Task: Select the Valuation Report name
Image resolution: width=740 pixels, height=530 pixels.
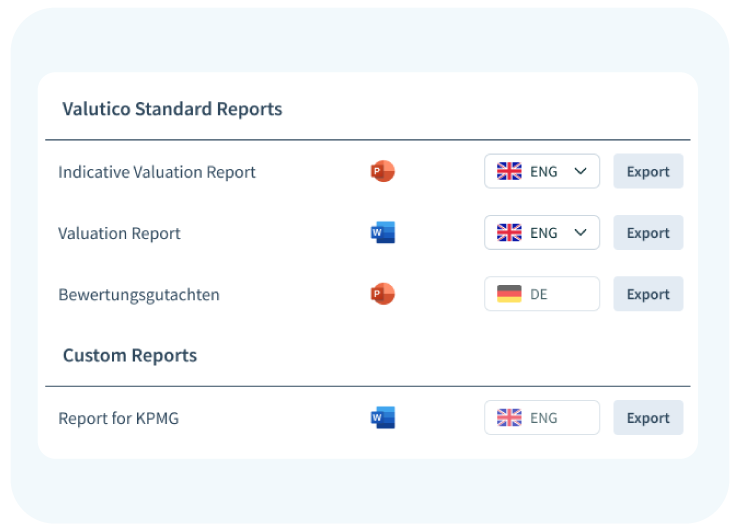Action: coord(119,234)
